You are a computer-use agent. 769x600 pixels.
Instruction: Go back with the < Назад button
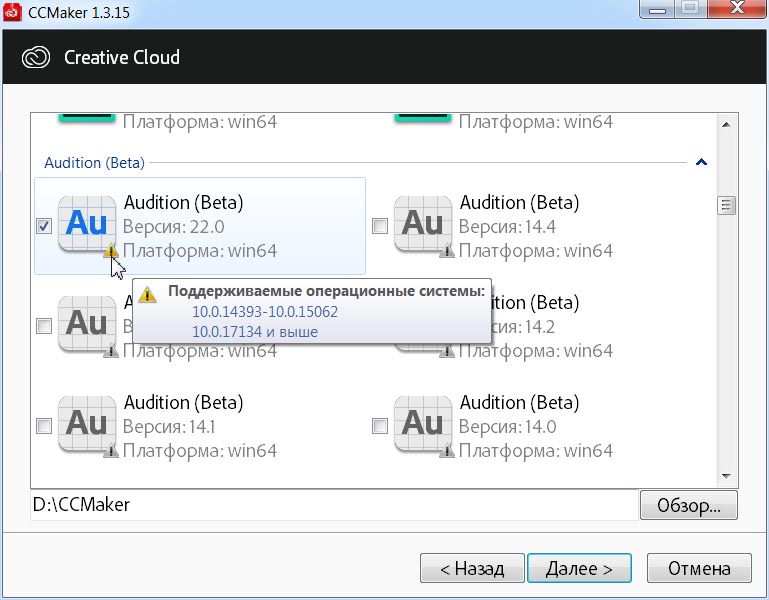click(472, 568)
